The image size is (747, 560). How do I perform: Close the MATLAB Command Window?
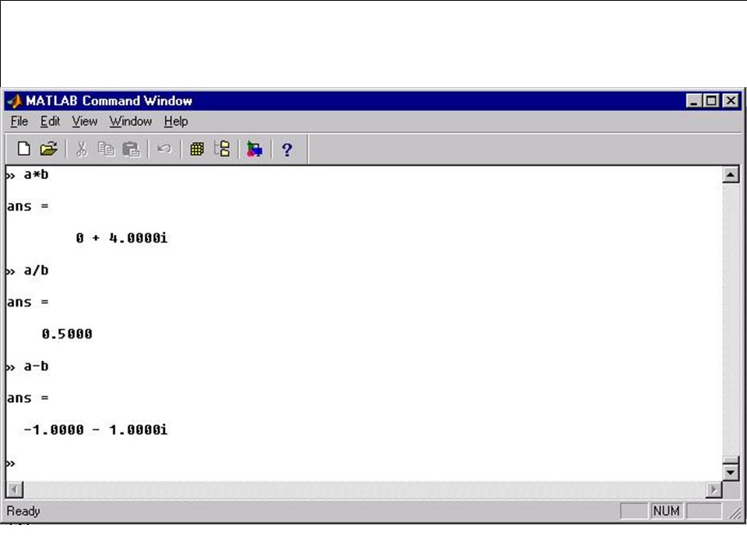(731, 101)
